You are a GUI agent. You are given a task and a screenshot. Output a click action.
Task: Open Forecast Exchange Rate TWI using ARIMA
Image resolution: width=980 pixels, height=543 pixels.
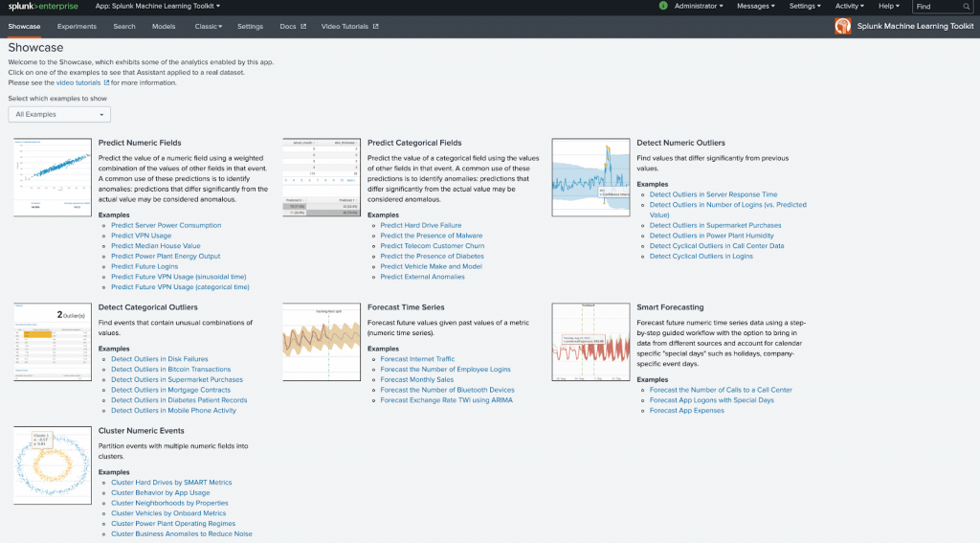[x=446, y=399]
